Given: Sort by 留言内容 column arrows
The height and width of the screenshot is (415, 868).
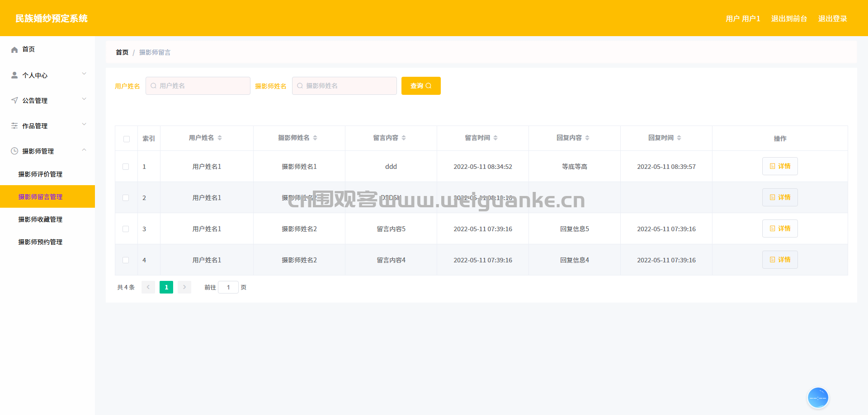Looking at the screenshot, I should [x=404, y=138].
